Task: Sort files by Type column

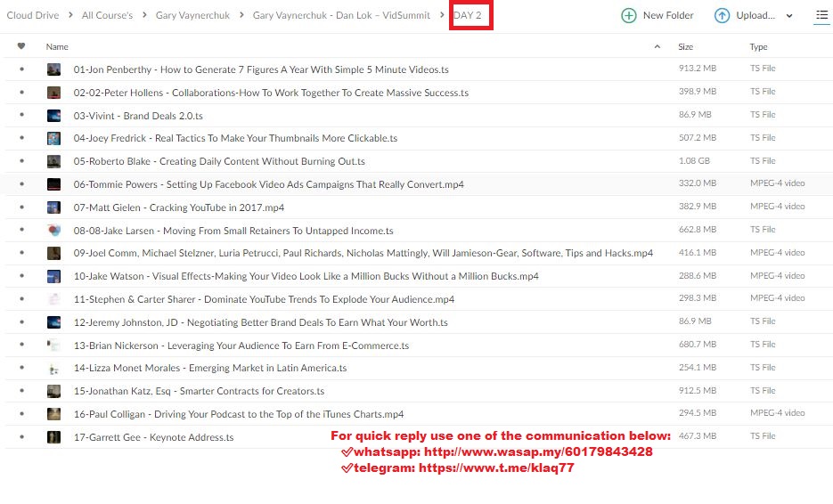Action: coord(759,46)
